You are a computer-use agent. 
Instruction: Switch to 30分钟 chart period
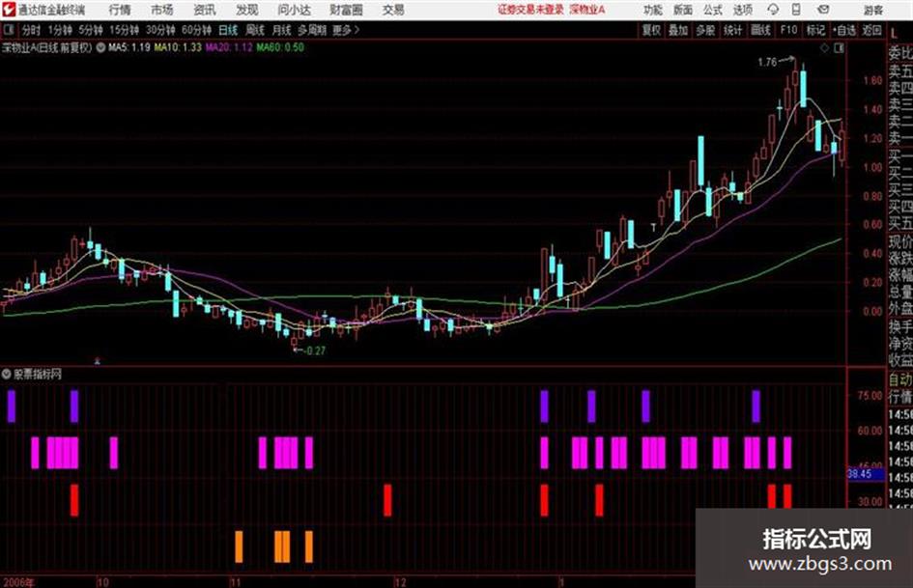coord(160,30)
